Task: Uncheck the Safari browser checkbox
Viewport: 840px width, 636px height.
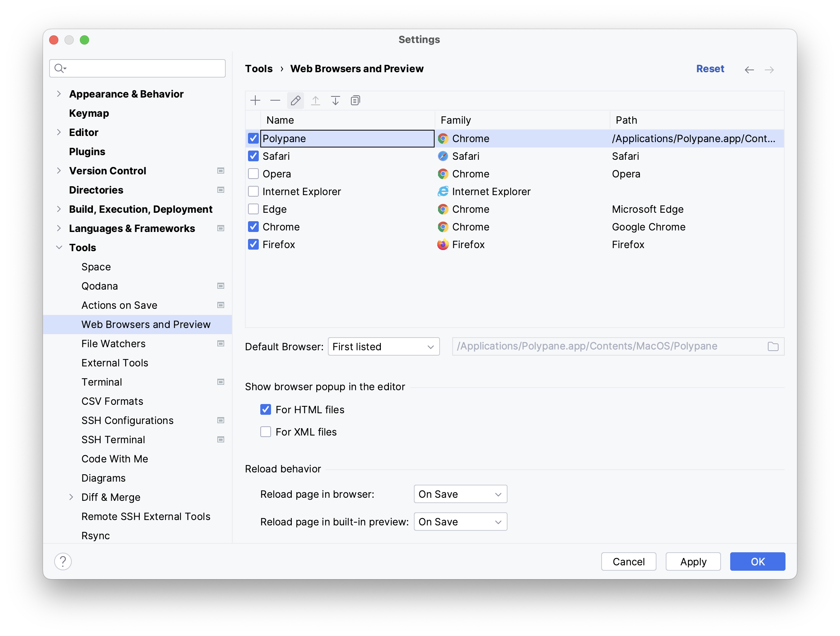Action: 253,156
